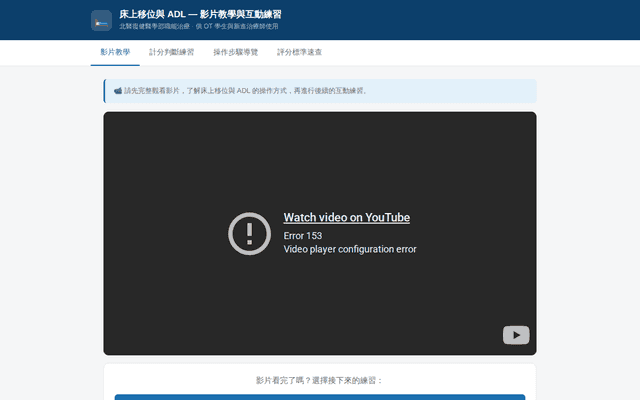
Task: Select the 評分標準速查 tab
Action: (x=299, y=52)
